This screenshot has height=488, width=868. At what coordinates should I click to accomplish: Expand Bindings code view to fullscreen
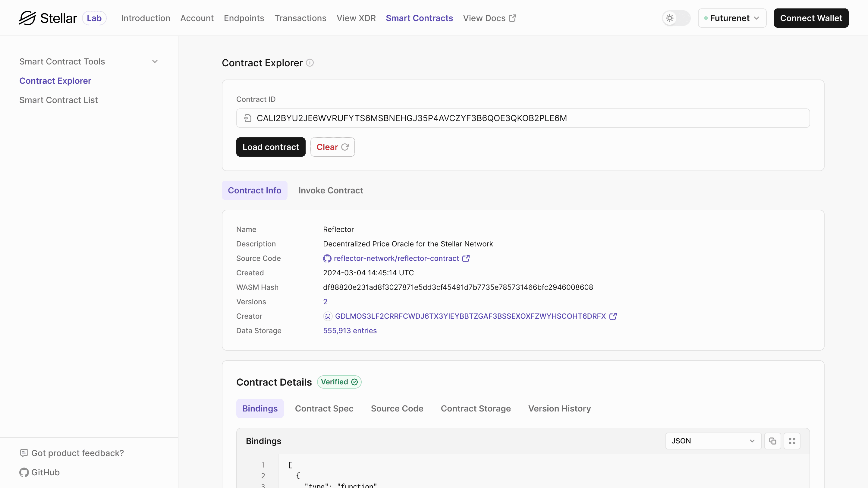(x=792, y=441)
